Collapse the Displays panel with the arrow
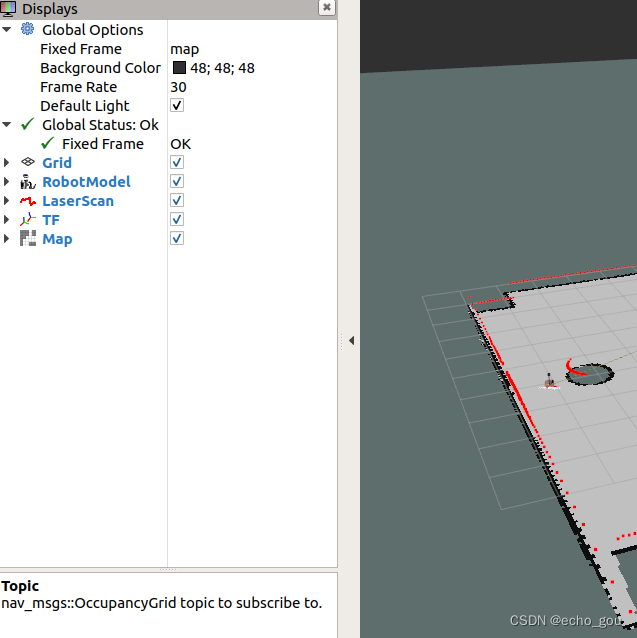The width and height of the screenshot is (637, 638). tap(351, 341)
